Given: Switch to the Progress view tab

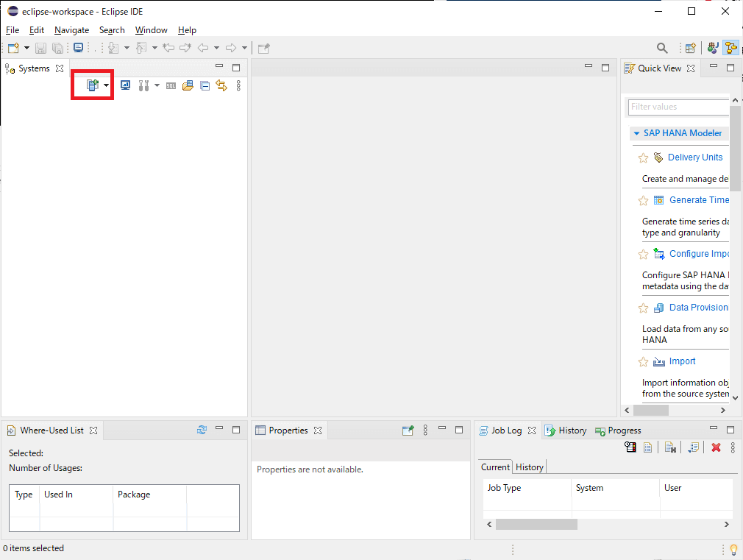Looking at the screenshot, I should [x=618, y=430].
